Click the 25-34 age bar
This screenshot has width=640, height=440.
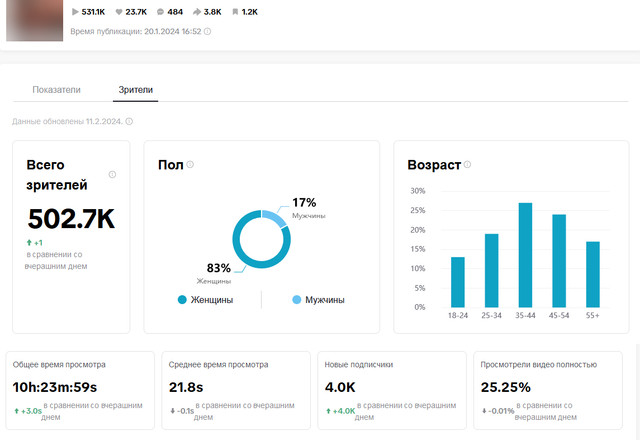point(491,270)
